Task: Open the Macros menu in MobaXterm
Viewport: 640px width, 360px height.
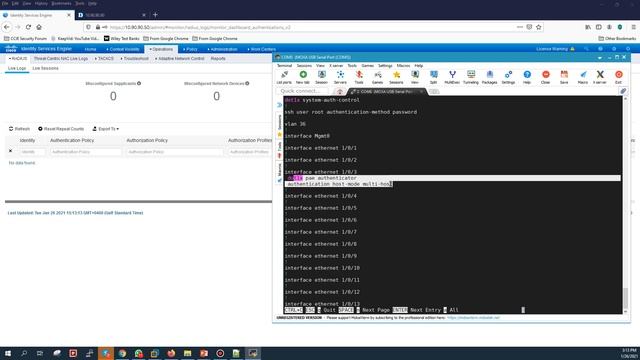Action: (403, 66)
